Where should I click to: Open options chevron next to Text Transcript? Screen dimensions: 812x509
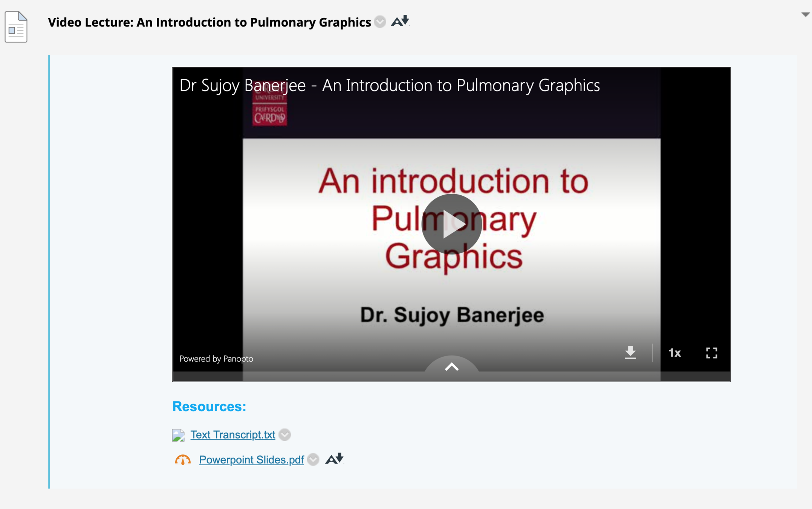pyautogui.click(x=285, y=435)
